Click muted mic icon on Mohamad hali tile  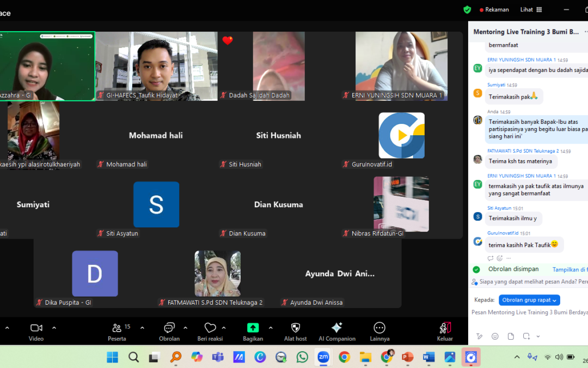click(101, 164)
